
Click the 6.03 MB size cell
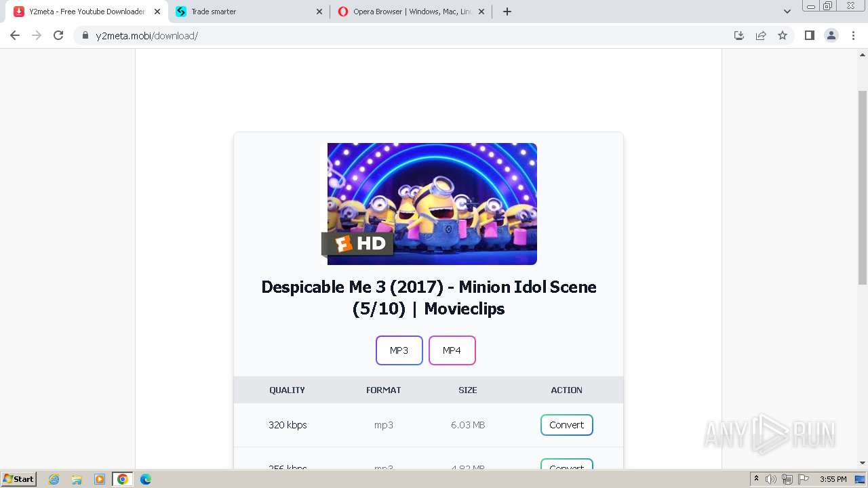468,425
